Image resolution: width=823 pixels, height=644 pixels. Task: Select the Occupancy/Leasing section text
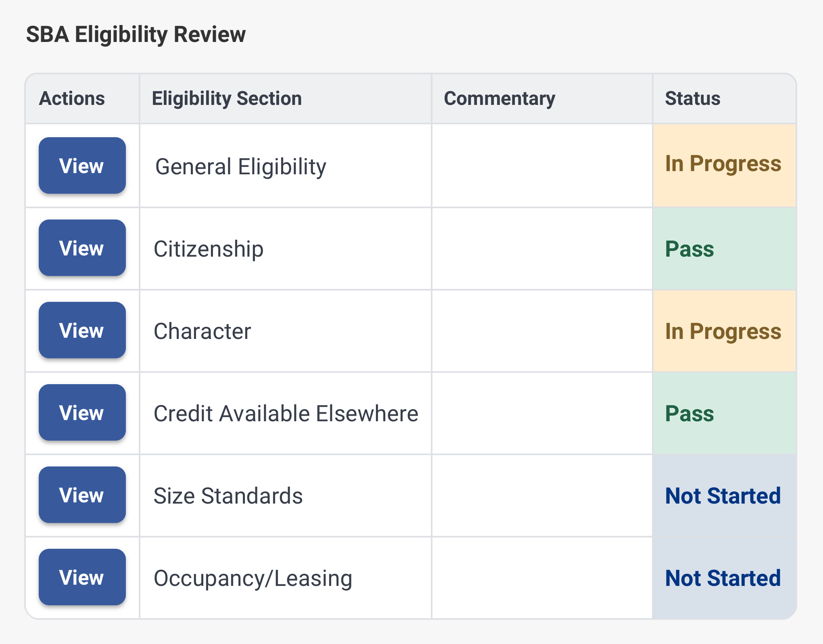tap(253, 578)
